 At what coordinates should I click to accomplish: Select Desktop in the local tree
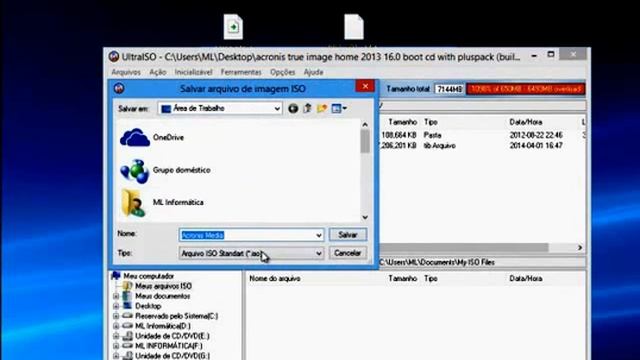tap(148, 306)
